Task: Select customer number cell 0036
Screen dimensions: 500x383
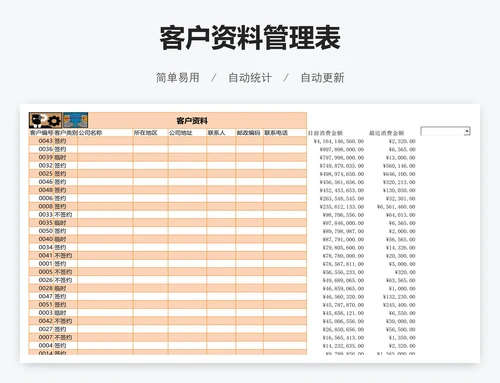Action: 46,149
